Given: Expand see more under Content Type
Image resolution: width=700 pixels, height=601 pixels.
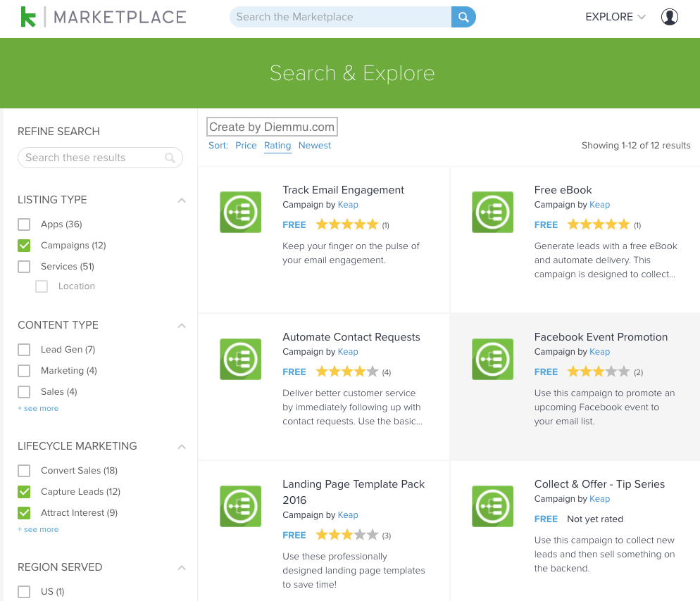Looking at the screenshot, I should [39, 408].
